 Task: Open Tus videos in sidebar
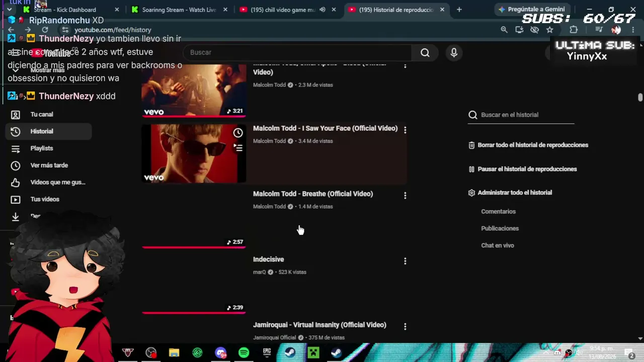coord(49,199)
